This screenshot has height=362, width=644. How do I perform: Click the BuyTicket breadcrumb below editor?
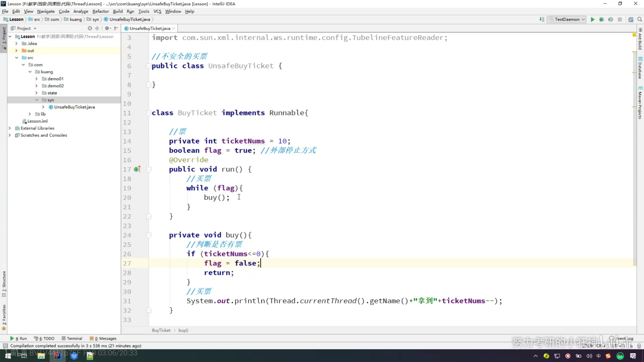(x=161, y=330)
